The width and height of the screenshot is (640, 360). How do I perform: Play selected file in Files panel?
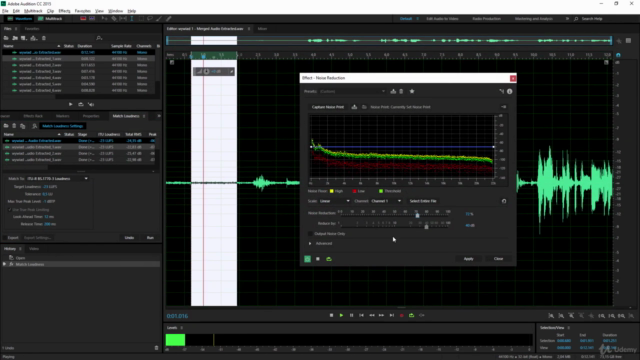click(x=70, y=104)
